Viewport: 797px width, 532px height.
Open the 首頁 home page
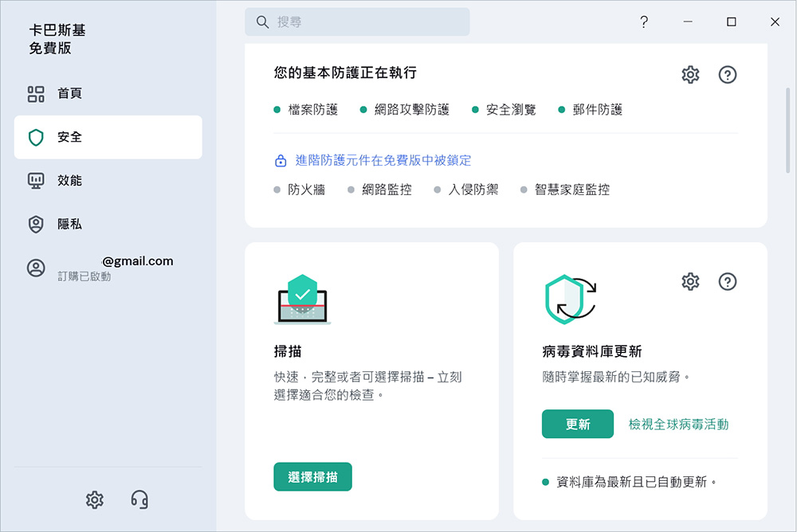108,93
